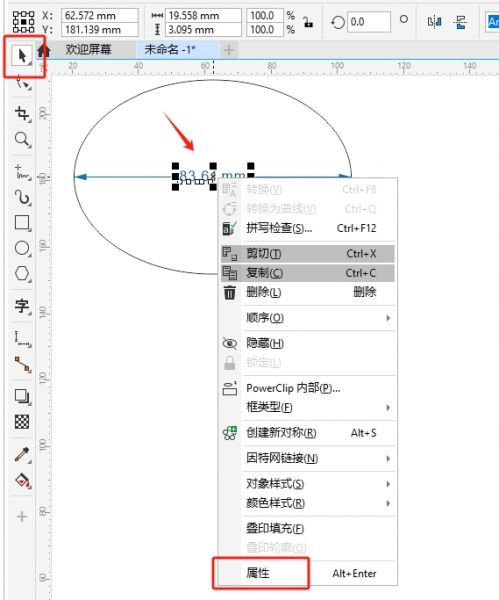Switch to 欢迎屏幕 tab
499x600 pixels.
[x=88, y=49]
